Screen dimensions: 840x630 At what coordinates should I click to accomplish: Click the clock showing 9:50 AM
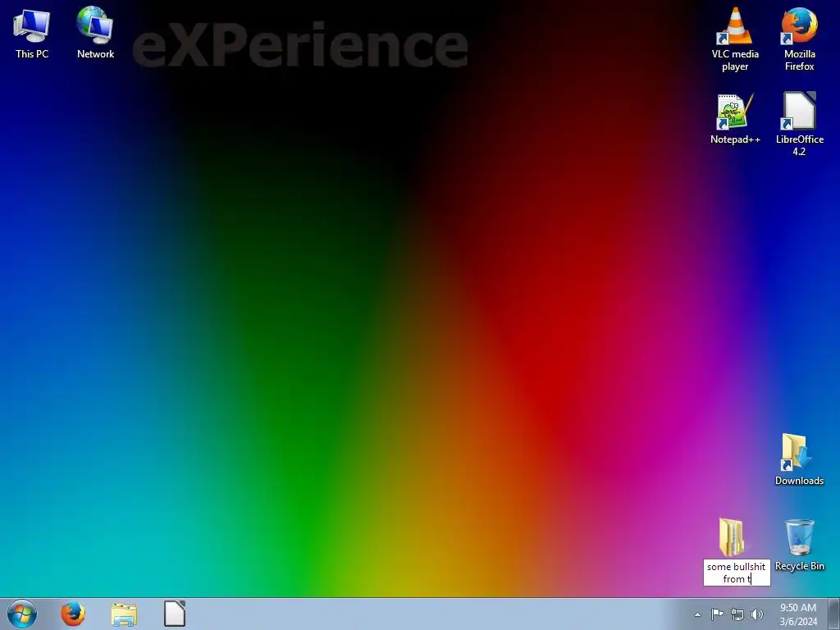coord(798,614)
